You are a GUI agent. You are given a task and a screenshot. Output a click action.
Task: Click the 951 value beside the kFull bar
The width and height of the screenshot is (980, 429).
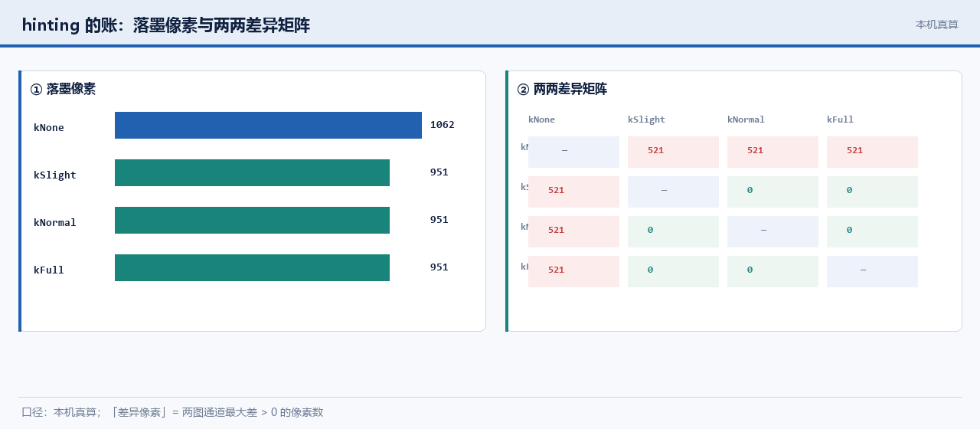(439, 267)
